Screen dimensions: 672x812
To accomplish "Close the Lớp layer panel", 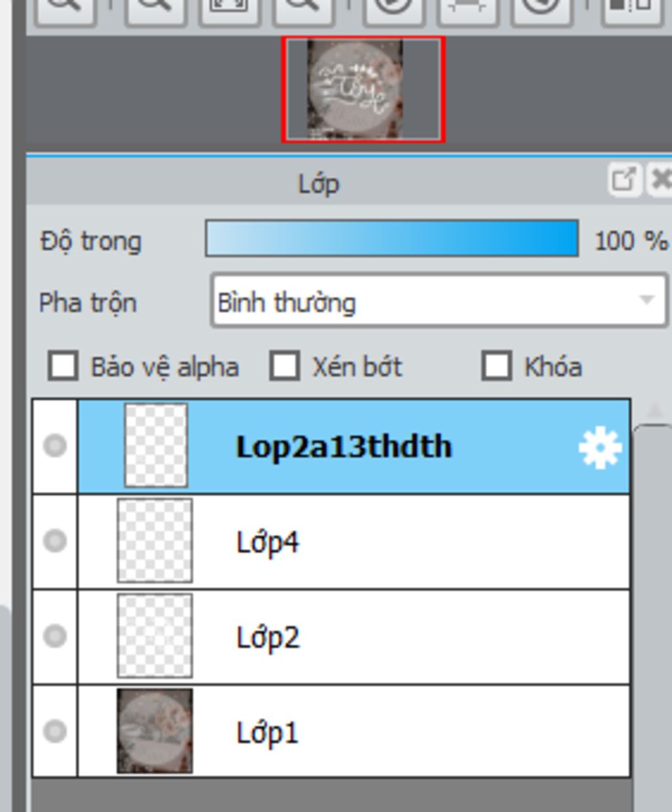I will pyautogui.click(x=661, y=179).
